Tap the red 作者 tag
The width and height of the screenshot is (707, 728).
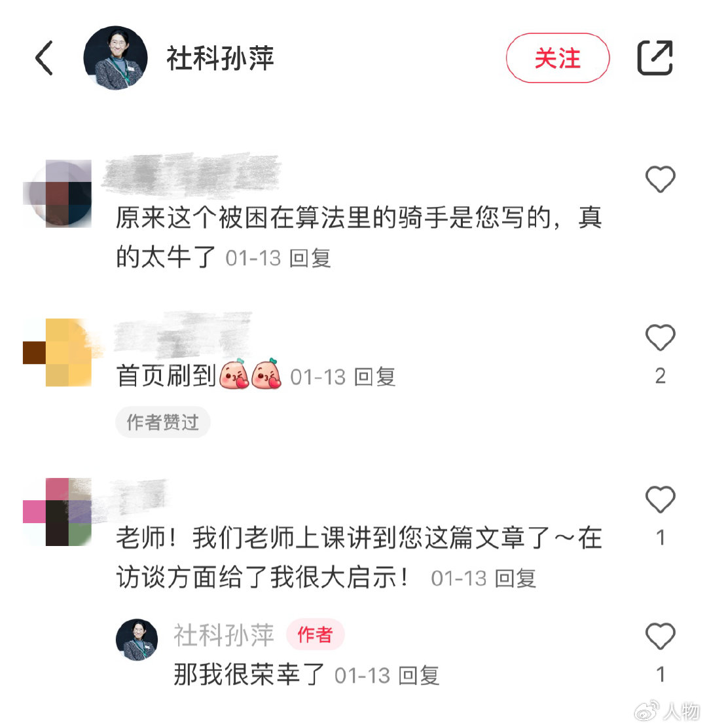(315, 634)
